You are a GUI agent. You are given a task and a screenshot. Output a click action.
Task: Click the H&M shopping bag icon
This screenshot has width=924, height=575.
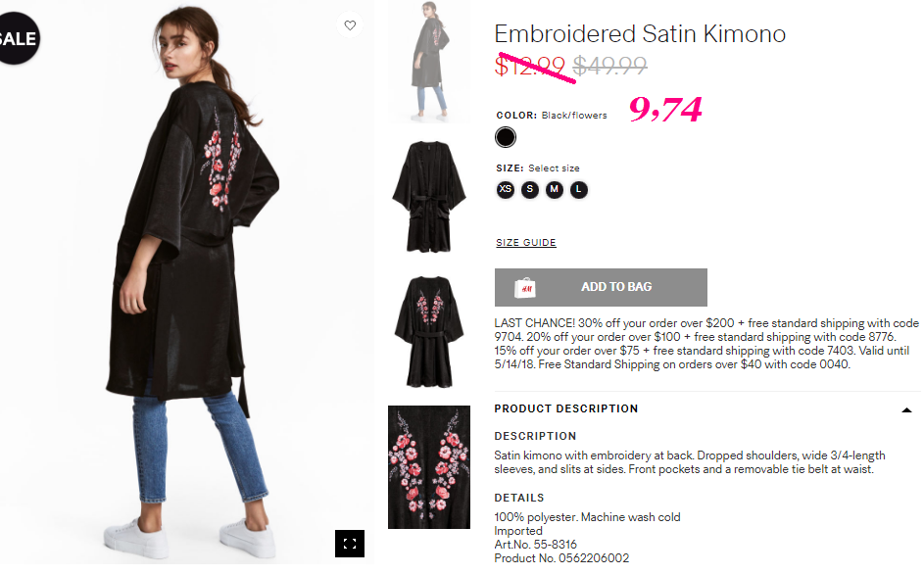(524, 288)
